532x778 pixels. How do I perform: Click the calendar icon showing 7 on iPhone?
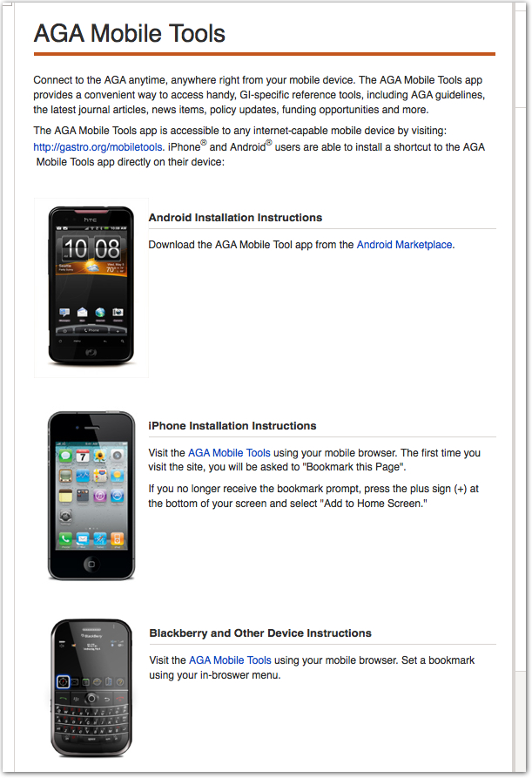(83, 456)
